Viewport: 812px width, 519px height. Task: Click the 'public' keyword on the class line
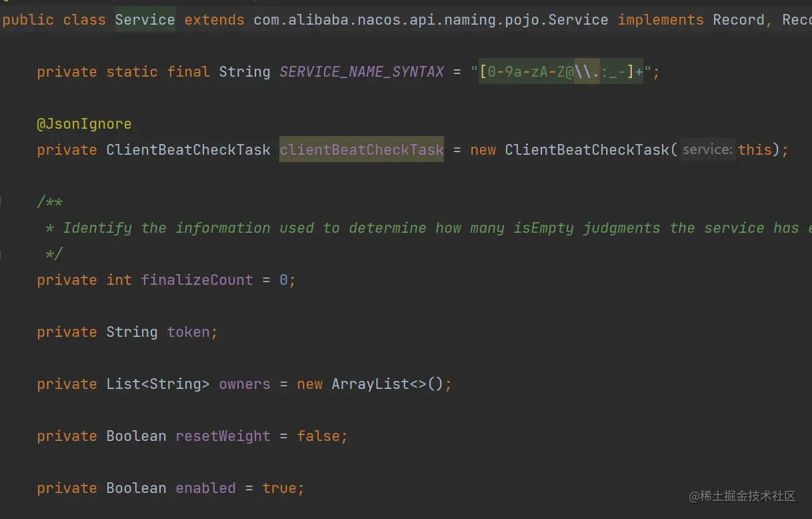point(29,20)
